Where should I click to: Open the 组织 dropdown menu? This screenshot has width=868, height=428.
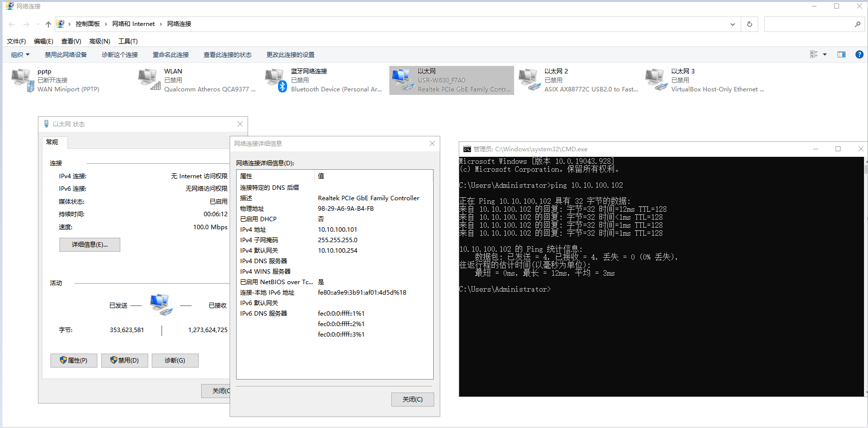click(20, 54)
